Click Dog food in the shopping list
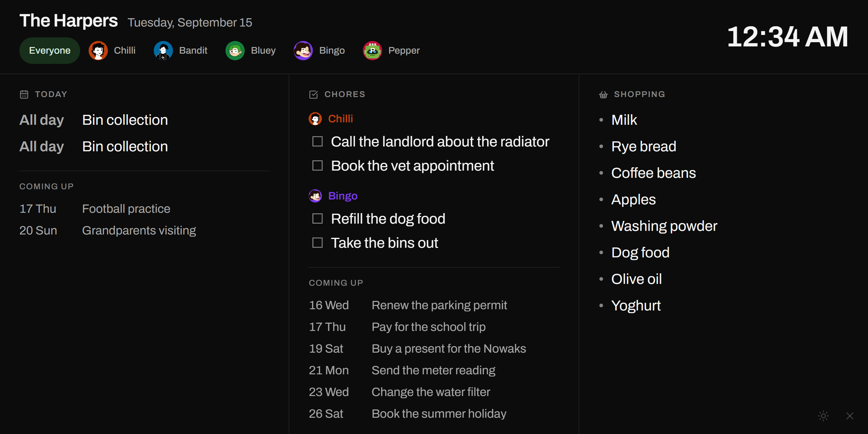This screenshot has width=868, height=434. tap(640, 252)
